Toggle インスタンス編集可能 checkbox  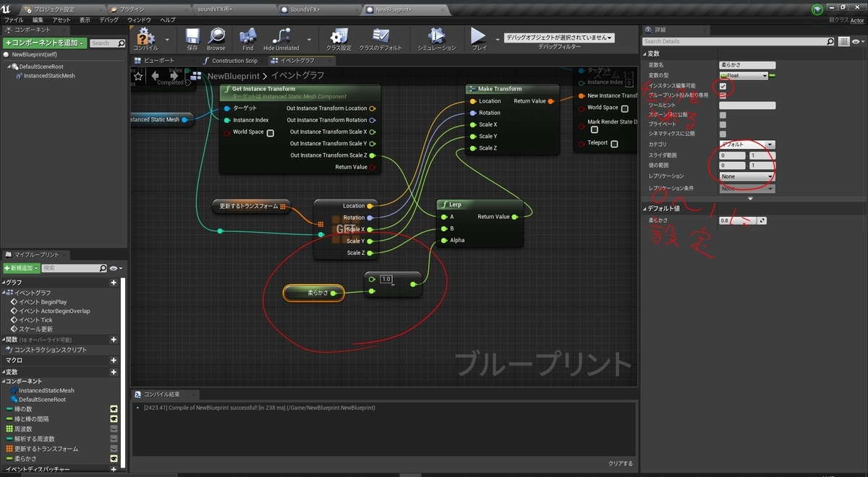pos(723,86)
